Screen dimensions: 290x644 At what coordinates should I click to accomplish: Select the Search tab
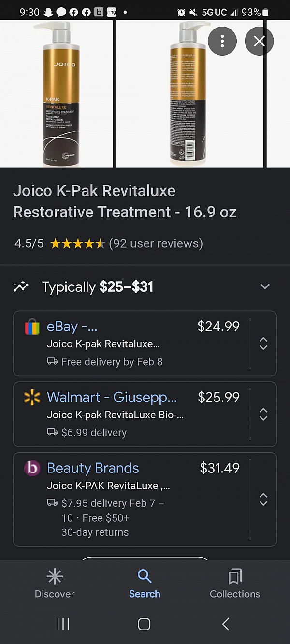point(145,584)
